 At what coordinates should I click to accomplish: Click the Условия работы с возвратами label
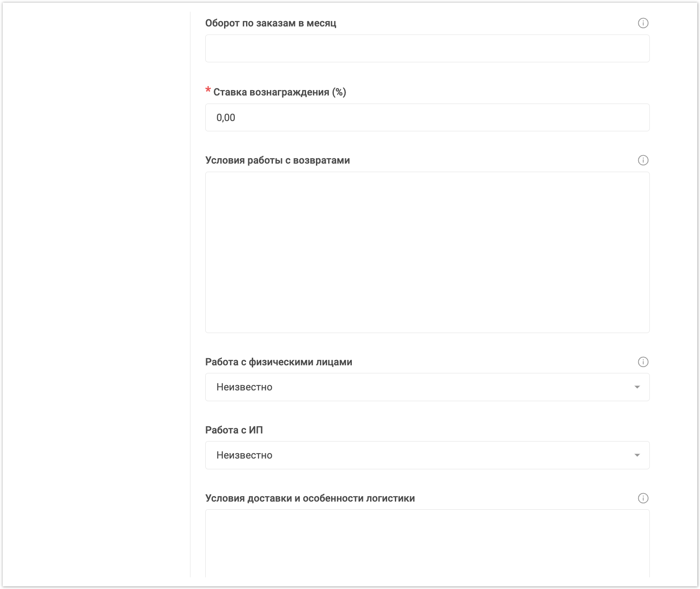(277, 160)
